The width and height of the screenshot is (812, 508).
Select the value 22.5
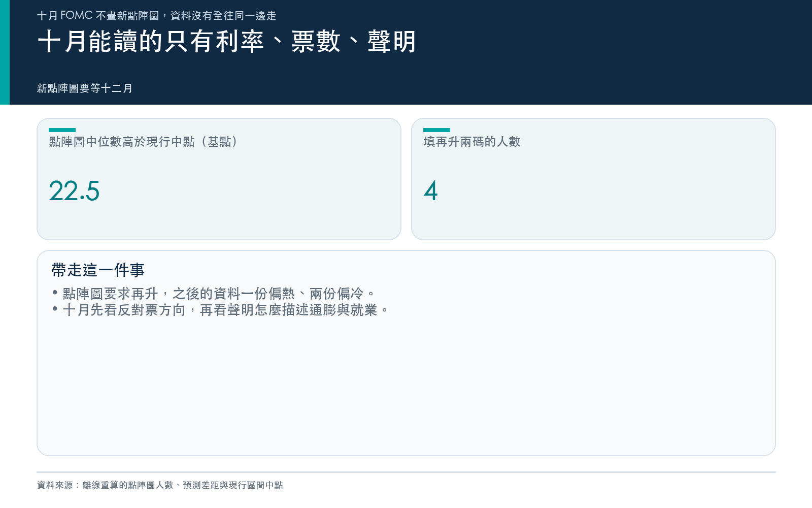(x=74, y=191)
